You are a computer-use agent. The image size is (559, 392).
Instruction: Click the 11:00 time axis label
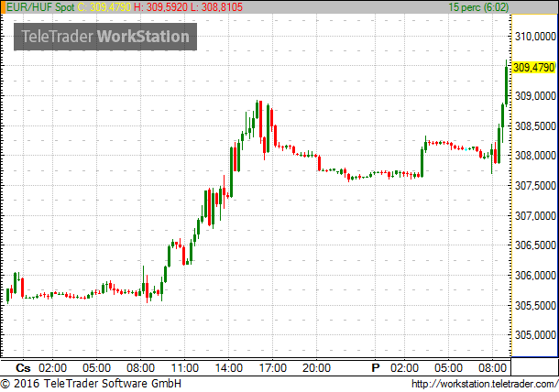point(185,368)
